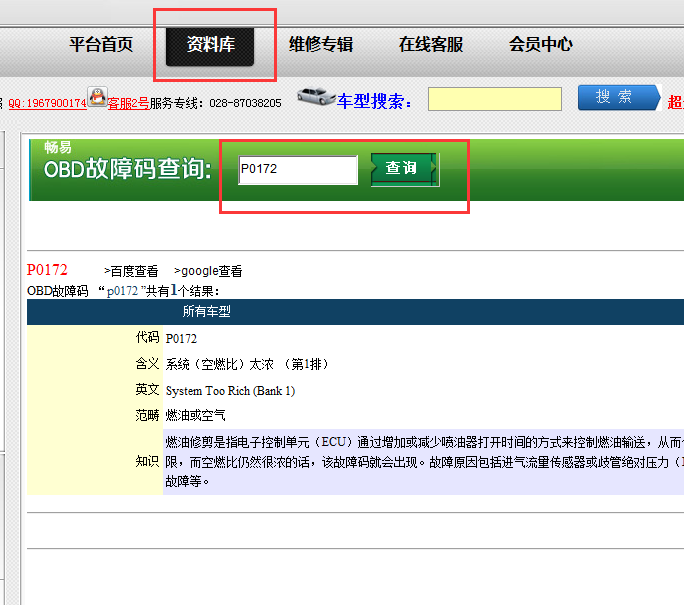Click the QQ:1967900174 contact link
Image resolution: width=684 pixels, height=605 pixels.
pos(48,103)
